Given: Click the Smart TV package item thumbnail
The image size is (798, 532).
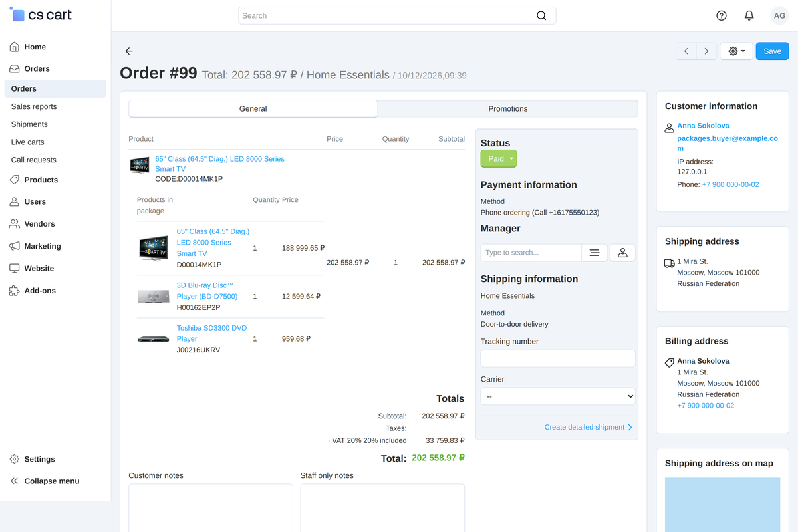Looking at the screenshot, I should pyautogui.click(x=154, y=248).
